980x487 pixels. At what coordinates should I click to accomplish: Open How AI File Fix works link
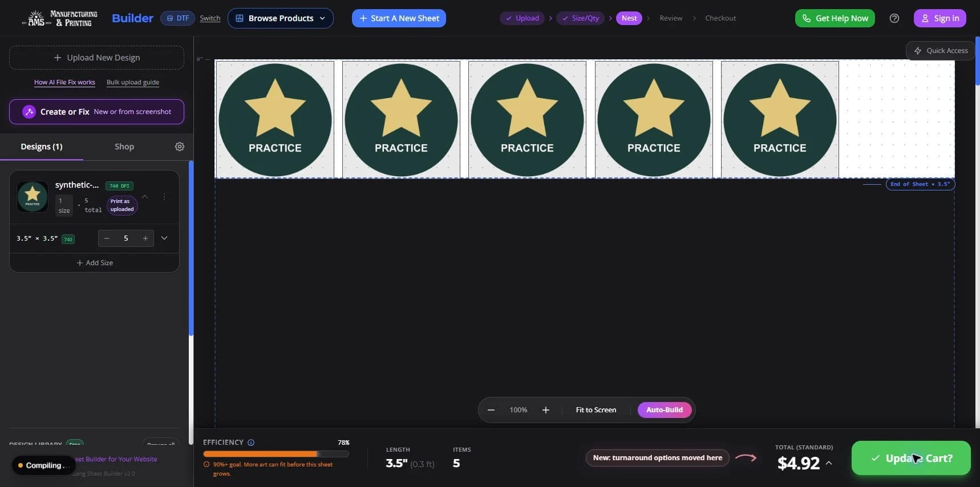point(64,82)
